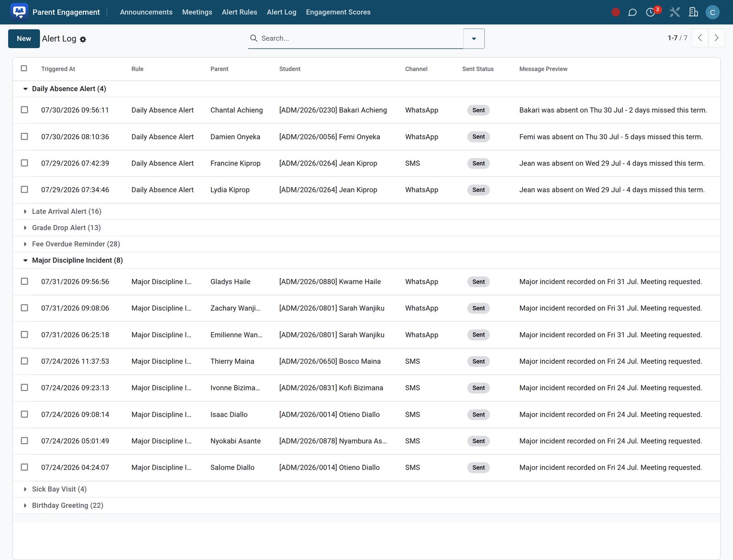Screen dimensions: 733x560
Task: Open the developer tools wrench icon
Action: pos(674,12)
